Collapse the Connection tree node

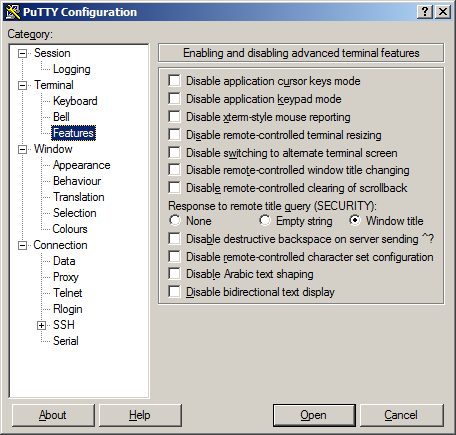coord(22,245)
